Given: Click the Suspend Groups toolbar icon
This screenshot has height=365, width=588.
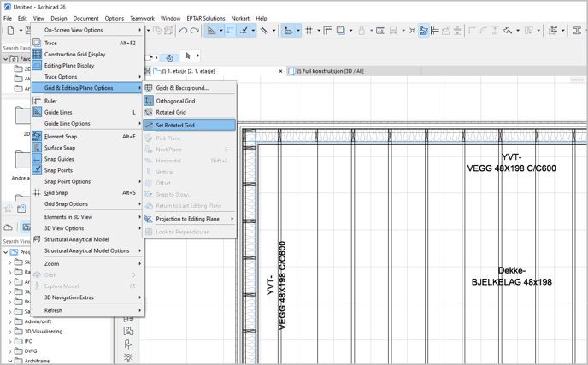Looking at the screenshot, I should coord(553,31).
